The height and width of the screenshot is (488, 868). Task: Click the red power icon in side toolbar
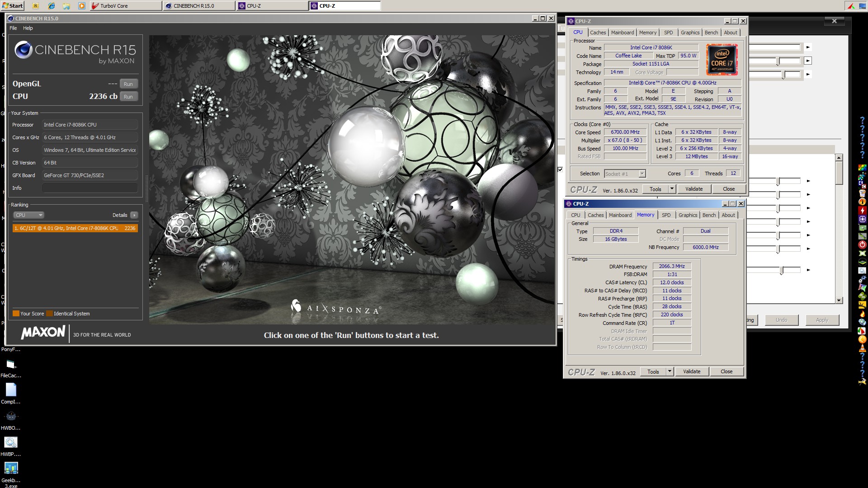coord(862,244)
